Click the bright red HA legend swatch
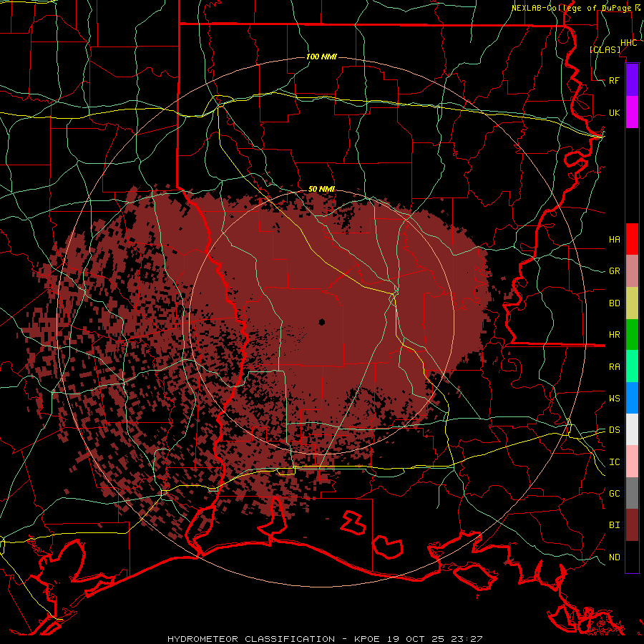The height and width of the screenshot is (644, 644). 632,239
